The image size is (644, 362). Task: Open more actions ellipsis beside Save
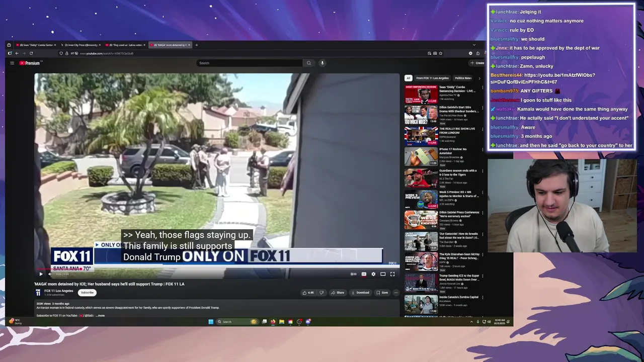(x=396, y=293)
